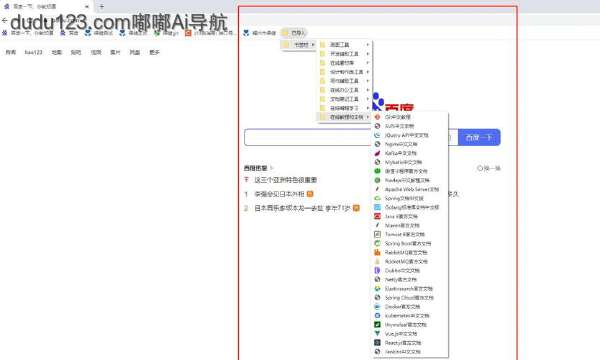The height and width of the screenshot is (360, 600).
Task: Select the Apache Web Server docs menu entry
Action: click(x=410, y=189)
